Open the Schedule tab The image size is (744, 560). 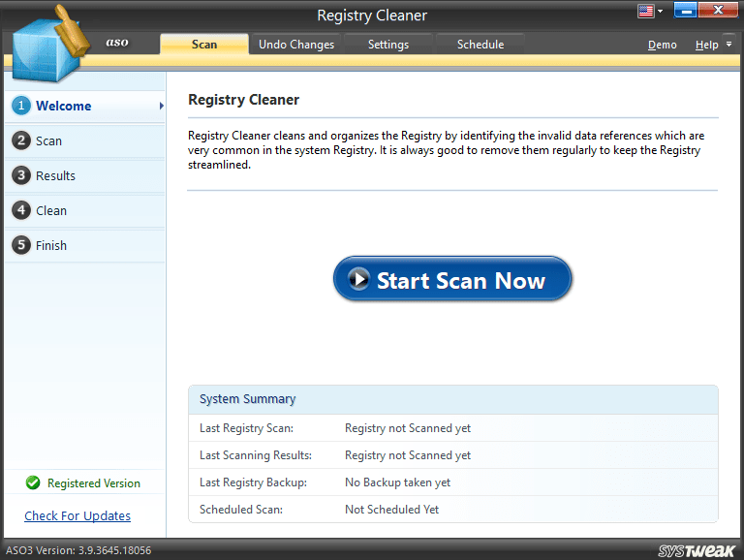(480, 45)
